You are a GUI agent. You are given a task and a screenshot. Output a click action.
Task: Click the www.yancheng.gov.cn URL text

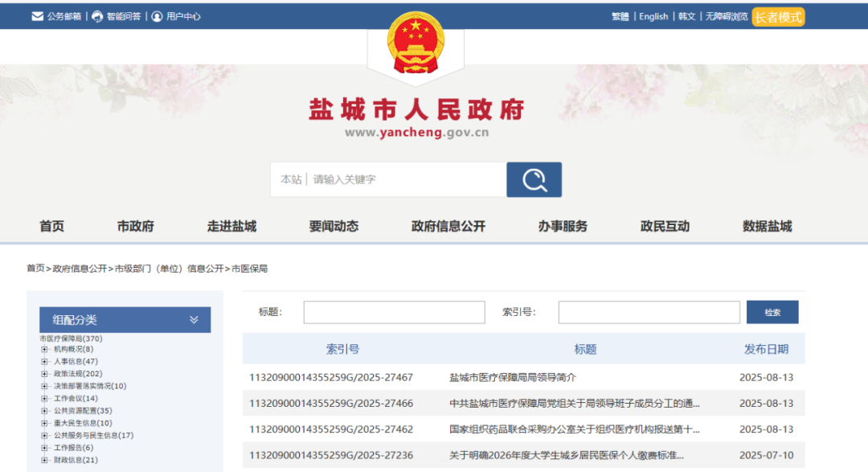pos(417,133)
